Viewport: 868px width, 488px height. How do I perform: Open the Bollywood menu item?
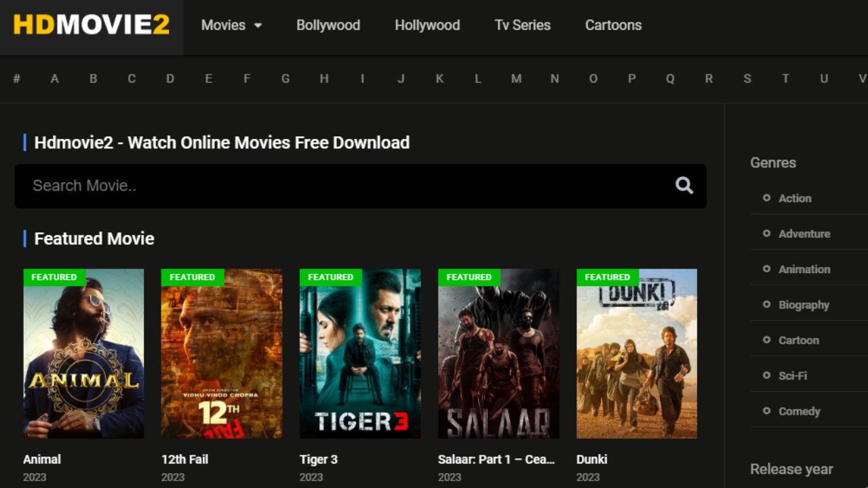pos(328,25)
